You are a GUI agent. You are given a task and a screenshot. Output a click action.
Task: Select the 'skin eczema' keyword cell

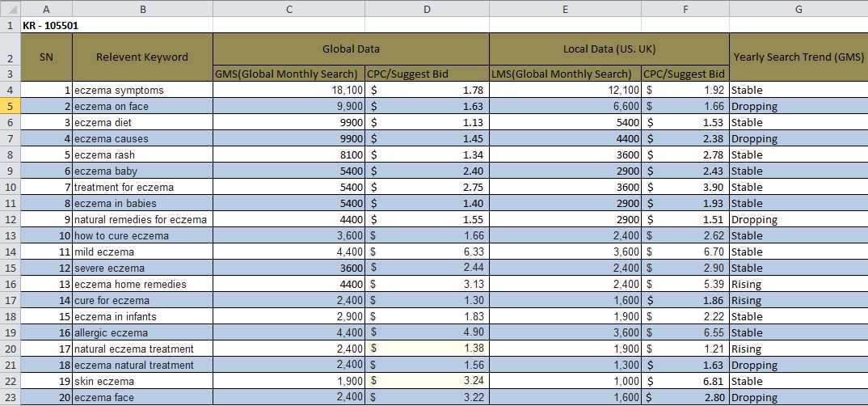[x=142, y=381]
